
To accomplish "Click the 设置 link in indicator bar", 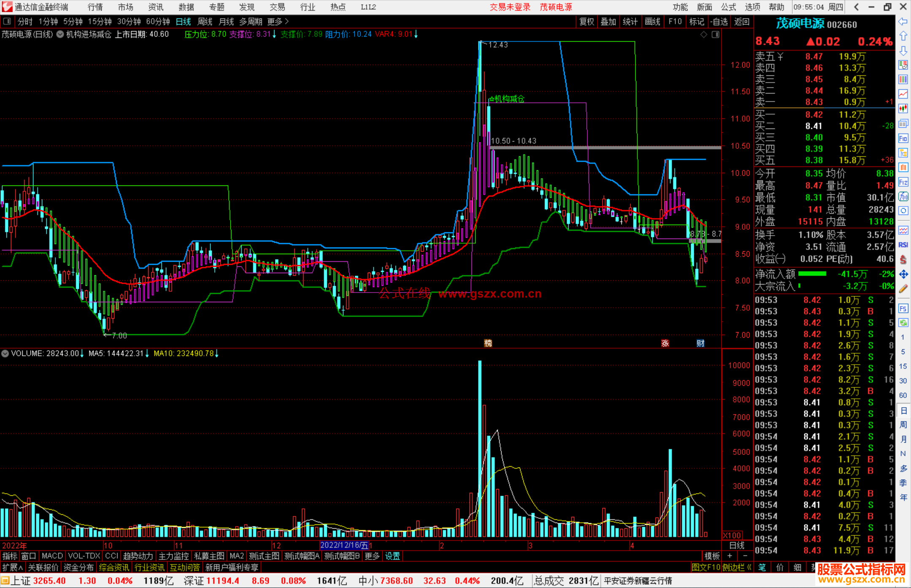I will click(392, 556).
